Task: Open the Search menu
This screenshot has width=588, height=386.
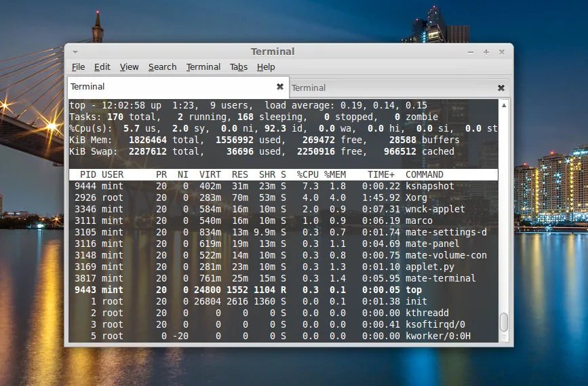Action: point(162,66)
